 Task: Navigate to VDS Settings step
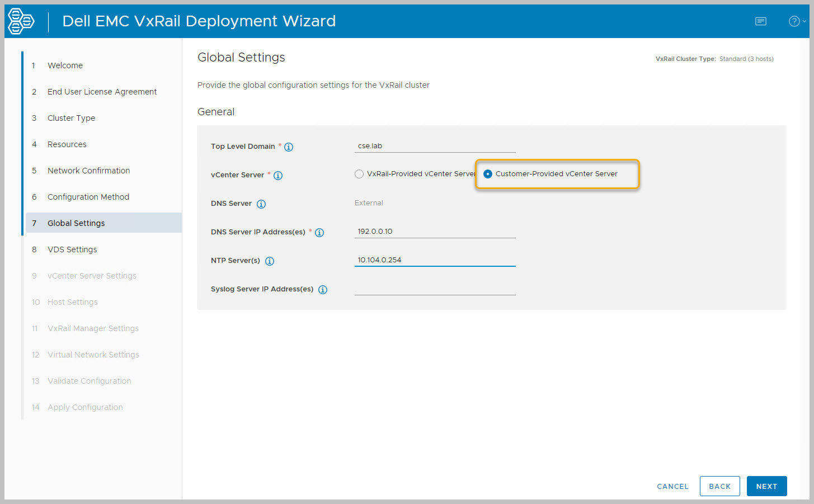pyautogui.click(x=72, y=249)
